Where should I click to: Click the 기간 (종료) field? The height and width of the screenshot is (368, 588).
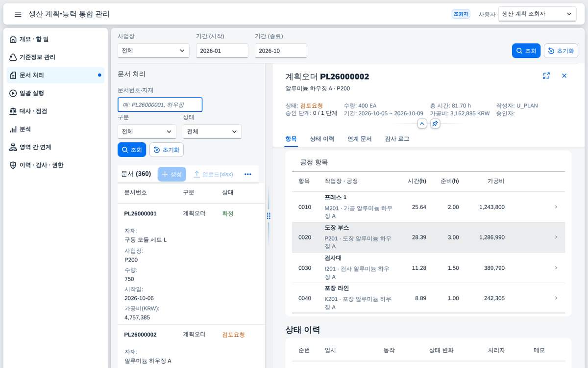click(x=281, y=51)
